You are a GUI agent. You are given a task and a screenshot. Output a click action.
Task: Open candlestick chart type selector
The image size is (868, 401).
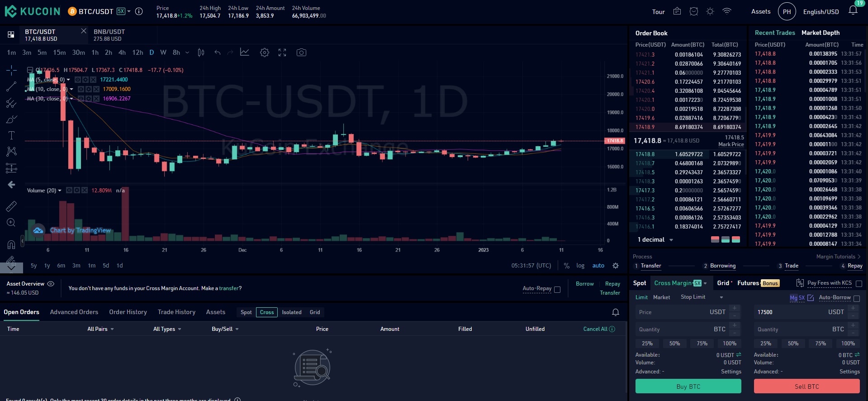tap(201, 53)
